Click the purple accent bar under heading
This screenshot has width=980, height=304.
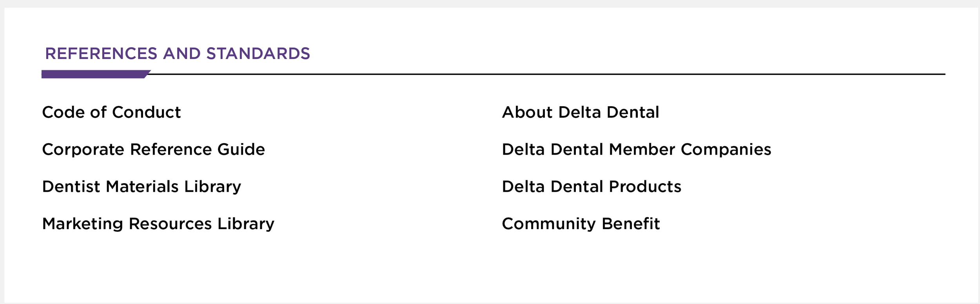click(96, 74)
